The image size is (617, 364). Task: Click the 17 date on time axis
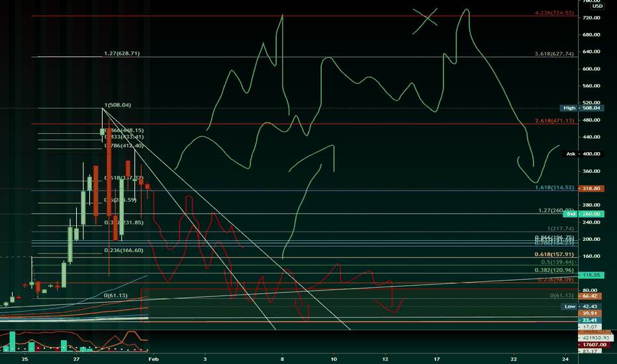tap(437, 359)
